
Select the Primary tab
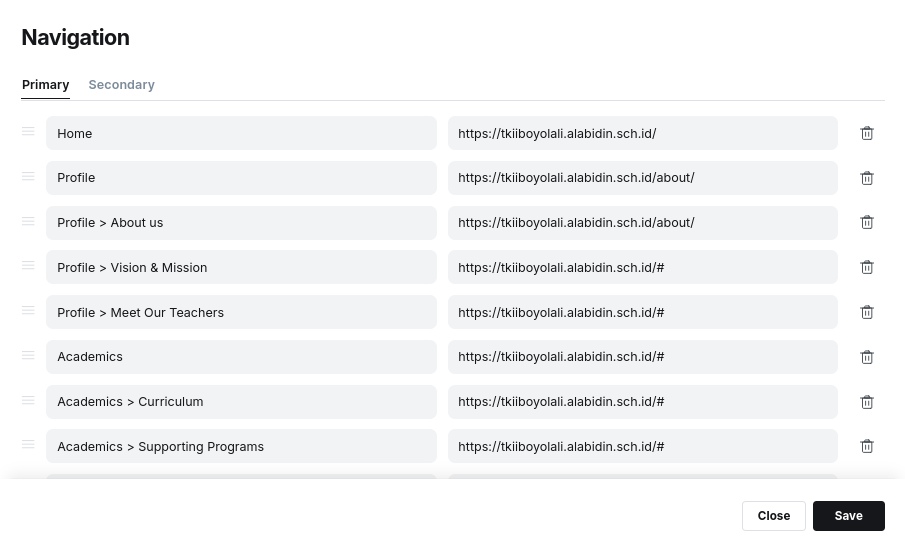coord(46,85)
